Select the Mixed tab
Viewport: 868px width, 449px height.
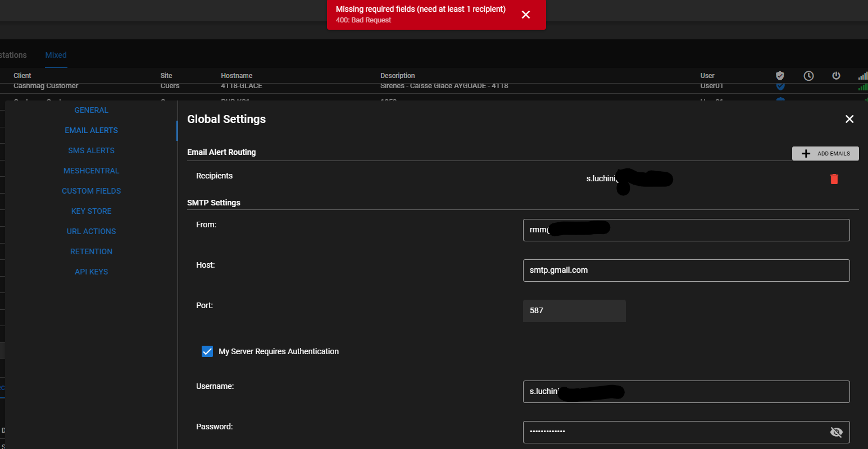pyautogui.click(x=55, y=54)
